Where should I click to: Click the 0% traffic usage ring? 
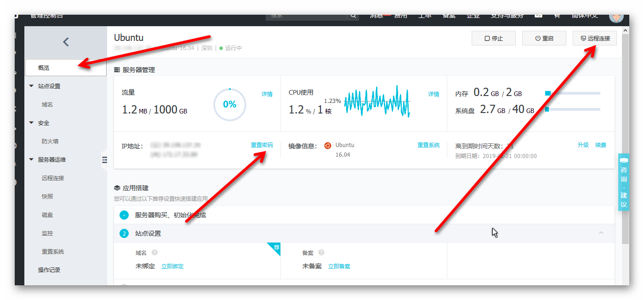(x=230, y=104)
